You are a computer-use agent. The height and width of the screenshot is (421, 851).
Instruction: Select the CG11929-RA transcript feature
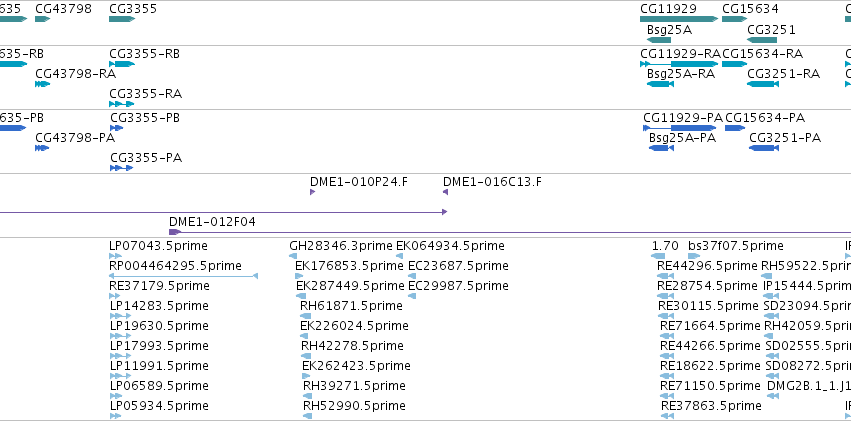point(679,64)
